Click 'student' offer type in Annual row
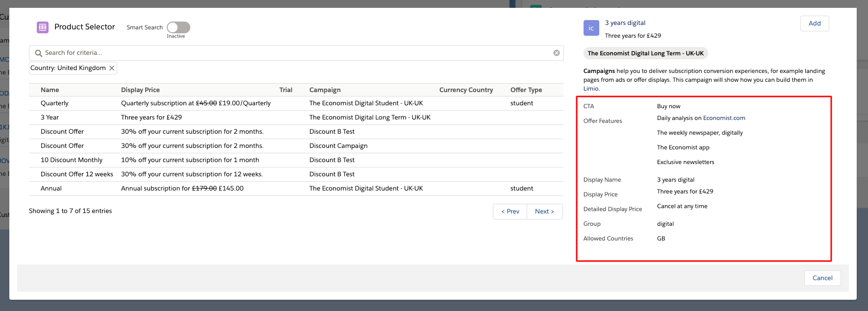This screenshot has height=311, width=868. point(522,189)
